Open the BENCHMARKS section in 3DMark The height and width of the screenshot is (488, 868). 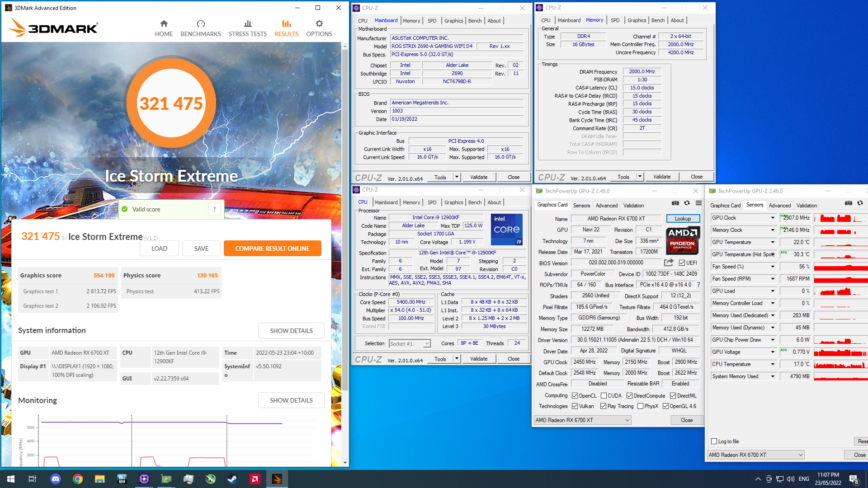tap(201, 28)
